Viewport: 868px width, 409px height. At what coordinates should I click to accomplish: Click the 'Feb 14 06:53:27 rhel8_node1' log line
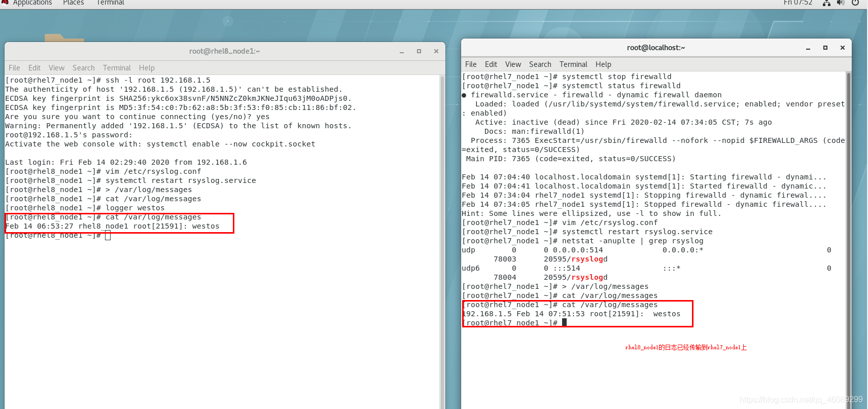point(112,226)
